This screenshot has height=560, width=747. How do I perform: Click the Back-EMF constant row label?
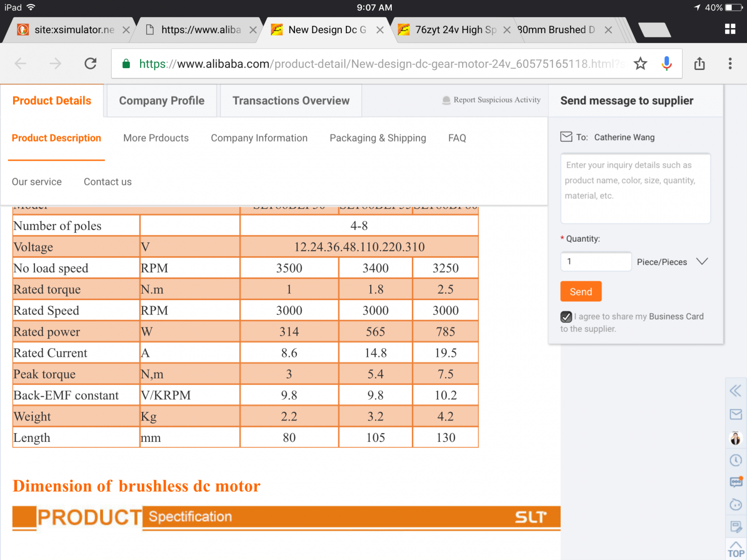66,395
